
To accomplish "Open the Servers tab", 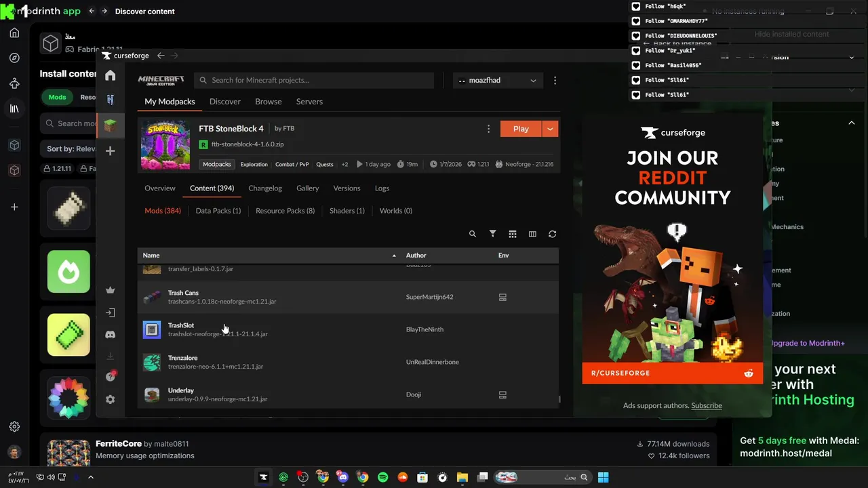I will (x=309, y=102).
